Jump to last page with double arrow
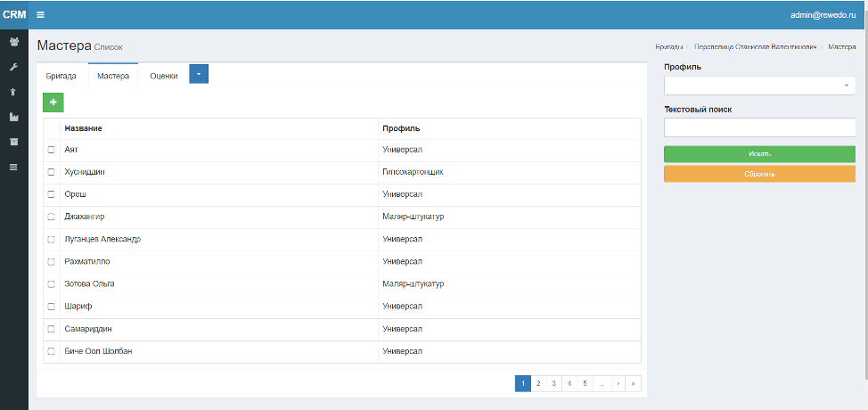This screenshot has height=410, width=868. pos(634,383)
